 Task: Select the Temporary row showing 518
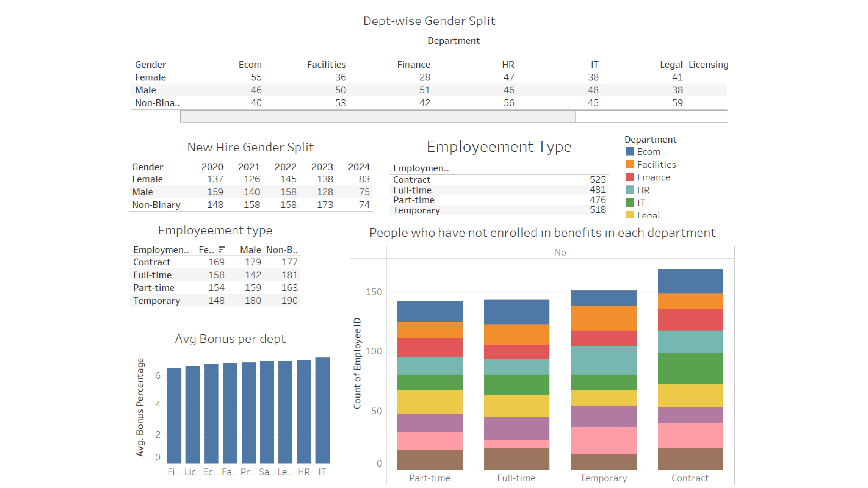coord(499,210)
